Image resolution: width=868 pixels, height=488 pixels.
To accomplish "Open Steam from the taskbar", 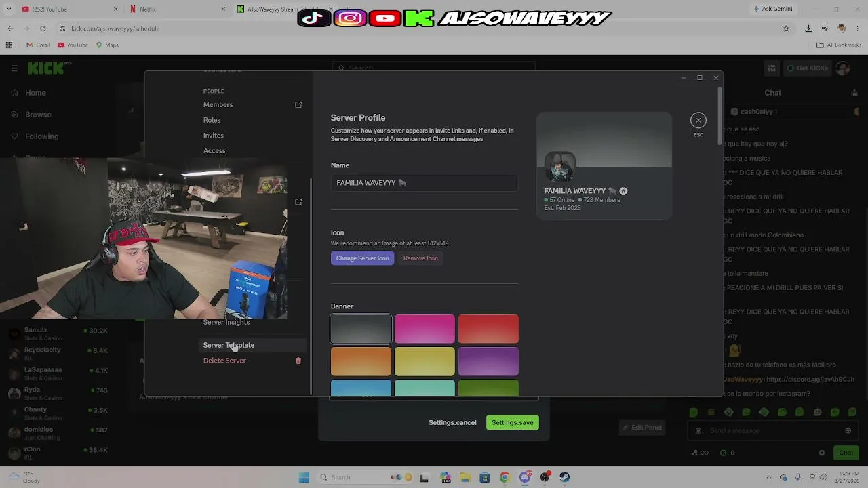I will [x=564, y=477].
